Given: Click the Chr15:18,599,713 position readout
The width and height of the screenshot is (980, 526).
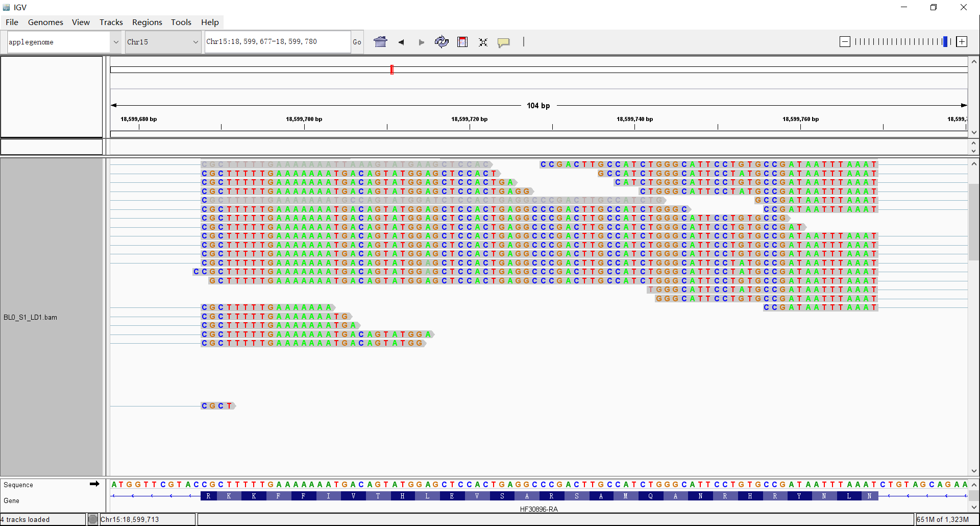Looking at the screenshot, I should (x=130, y=519).
